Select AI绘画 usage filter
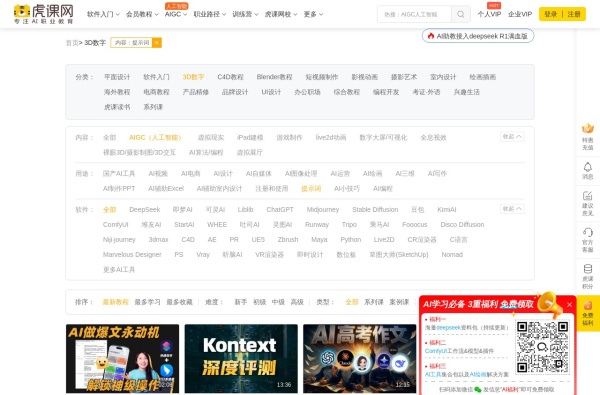Screen dimensions: 600x395 click(x=372, y=173)
